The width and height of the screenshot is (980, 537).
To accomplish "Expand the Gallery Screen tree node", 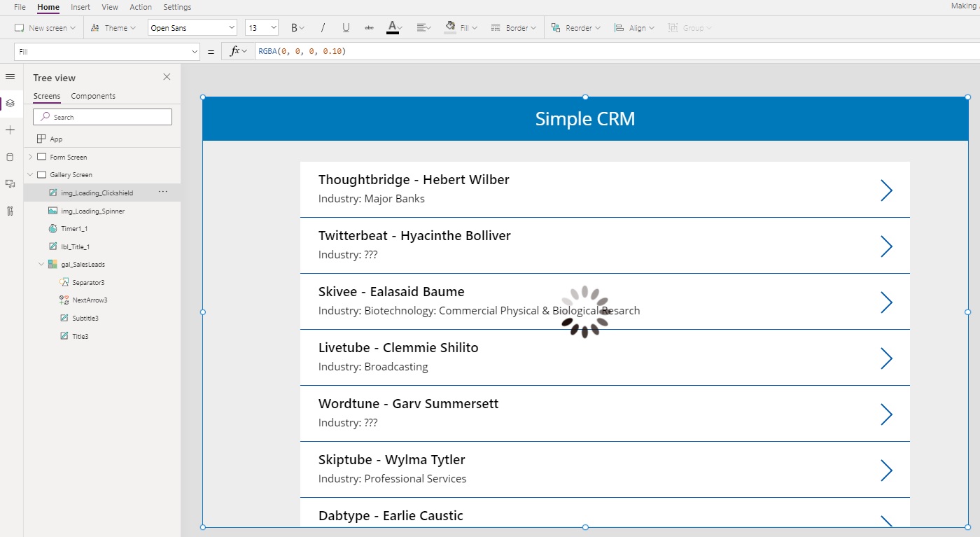I will point(29,174).
